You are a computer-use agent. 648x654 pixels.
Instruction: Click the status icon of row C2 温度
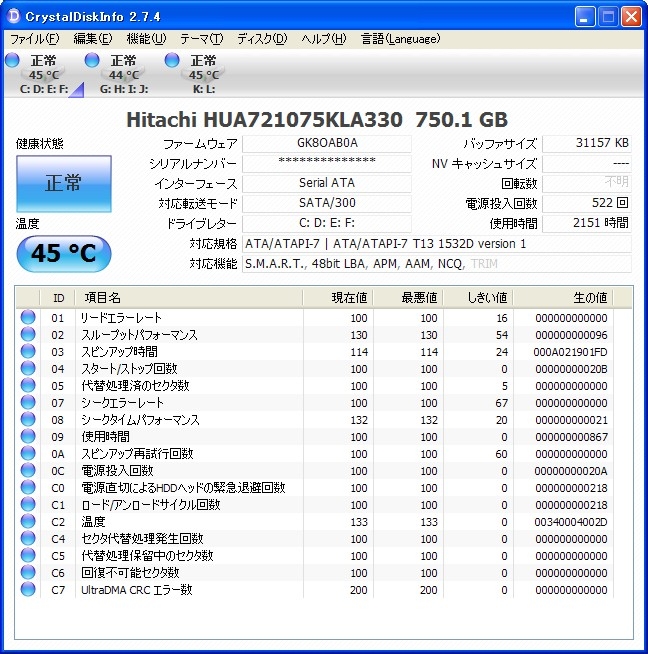pyautogui.click(x=28, y=521)
